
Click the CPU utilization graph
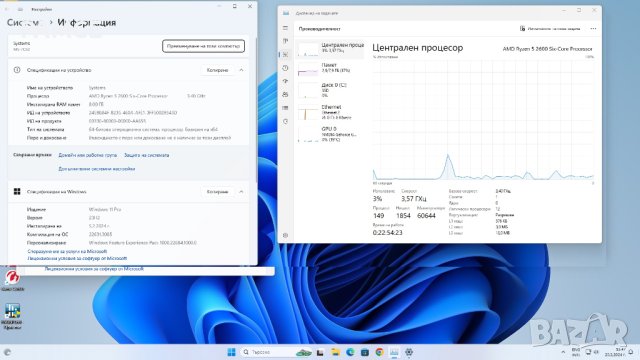coord(483,120)
